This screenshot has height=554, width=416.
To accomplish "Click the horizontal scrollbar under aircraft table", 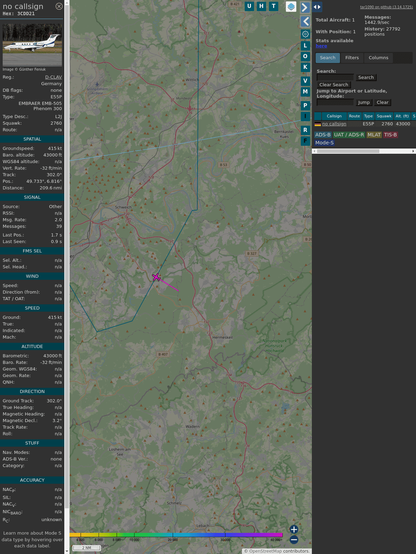I will coord(364,151).
